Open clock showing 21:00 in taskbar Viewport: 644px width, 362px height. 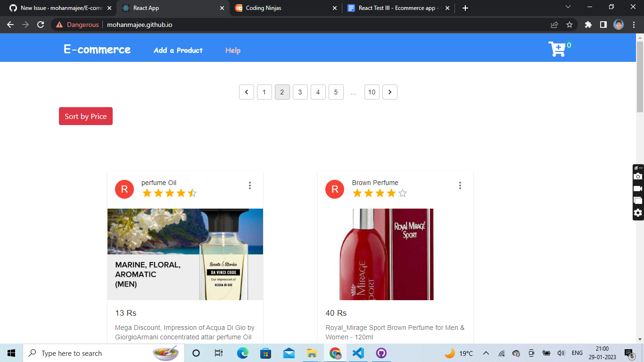(x=602, y=353)
